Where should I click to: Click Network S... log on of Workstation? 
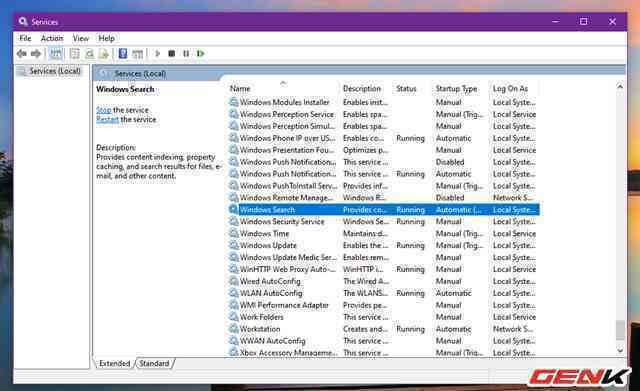pos(513,329)
